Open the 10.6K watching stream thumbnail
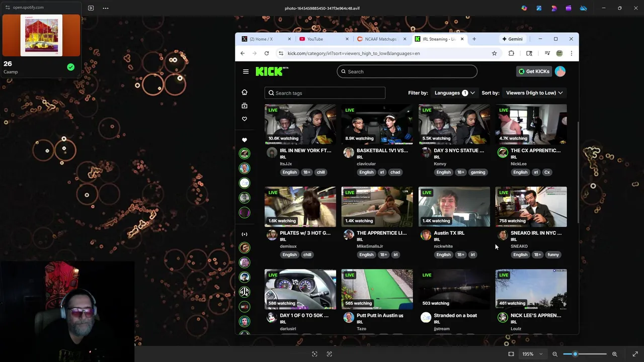Image resolution: width=644 pixels, height=362 pixels. 300,124
